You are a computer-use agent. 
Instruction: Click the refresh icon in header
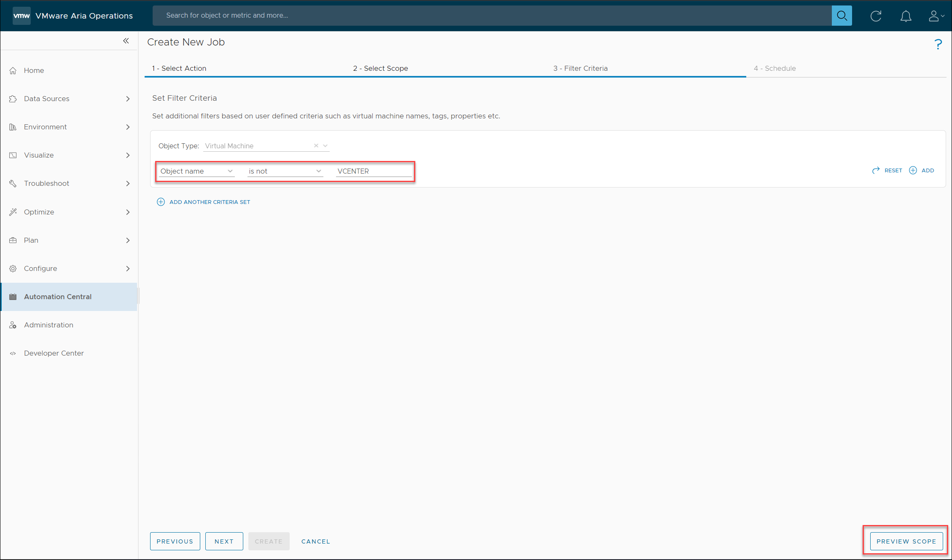coord(876,16)
